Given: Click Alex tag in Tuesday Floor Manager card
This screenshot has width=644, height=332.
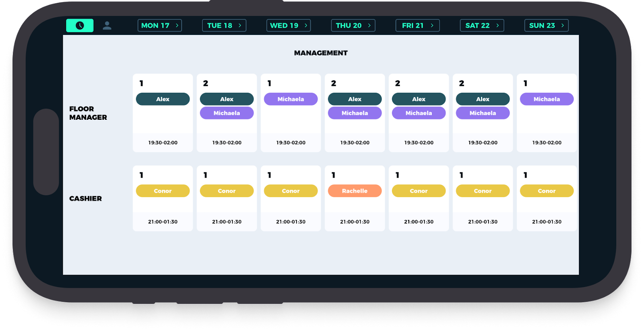Looking at the screenshot, I should 227,99.
